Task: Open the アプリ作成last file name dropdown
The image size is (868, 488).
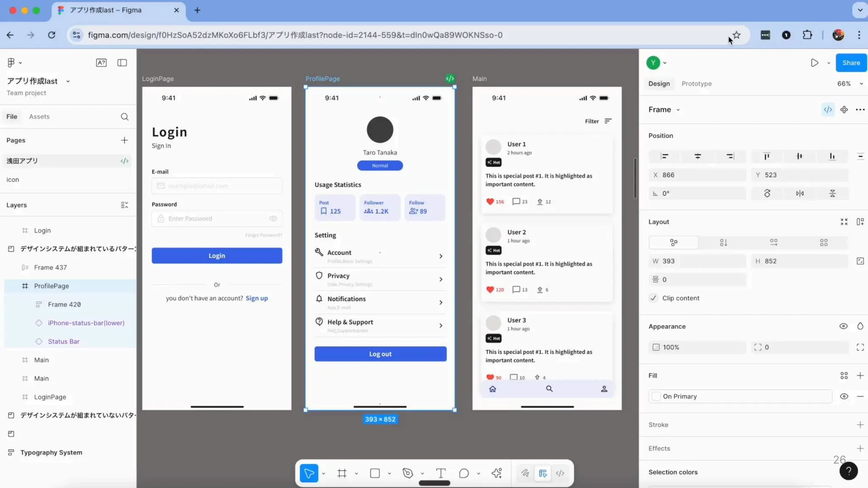Action: (68, 81)
